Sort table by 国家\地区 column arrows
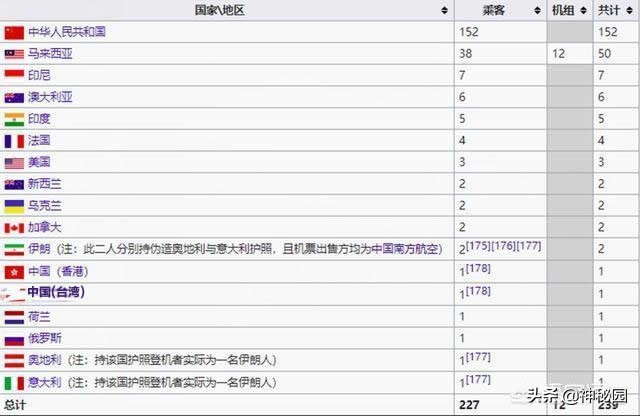Image resolution: width=640 pixels, height=416 pixels. (x=444, y=10)
